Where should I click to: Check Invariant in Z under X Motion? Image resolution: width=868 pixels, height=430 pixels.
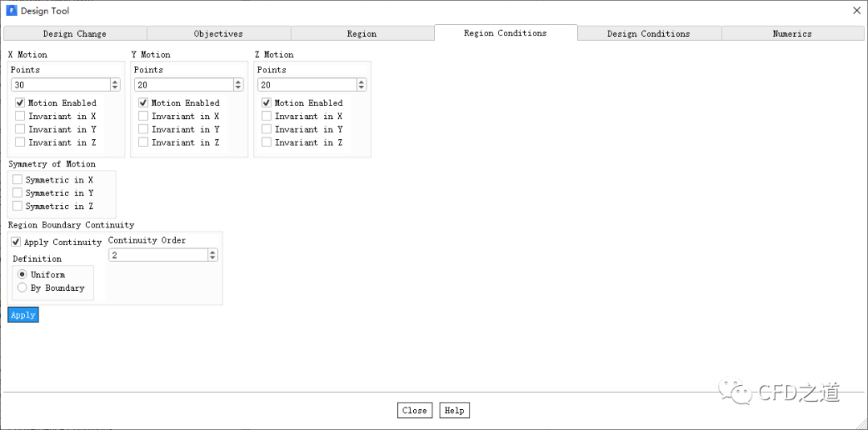click(20, 142)
